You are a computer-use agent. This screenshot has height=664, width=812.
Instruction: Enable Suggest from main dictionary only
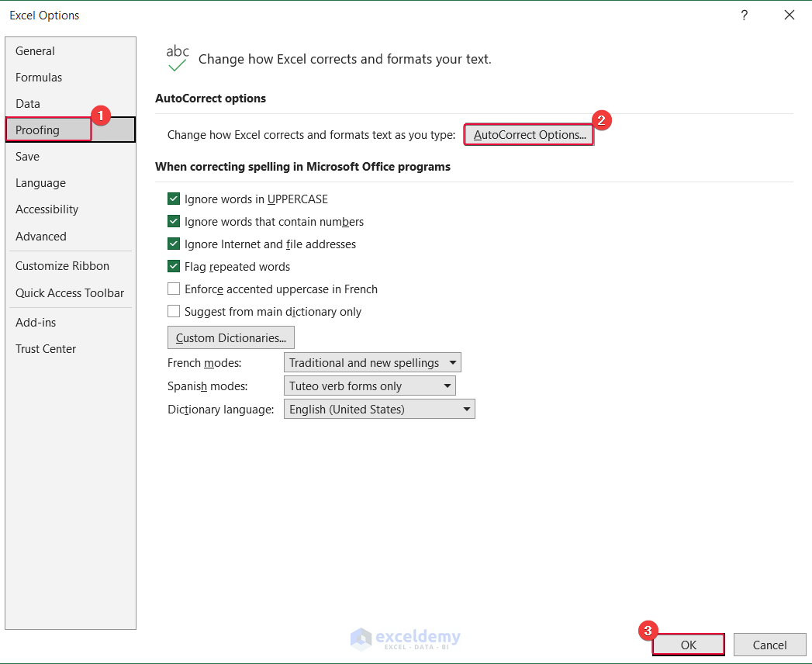point(174,311)
